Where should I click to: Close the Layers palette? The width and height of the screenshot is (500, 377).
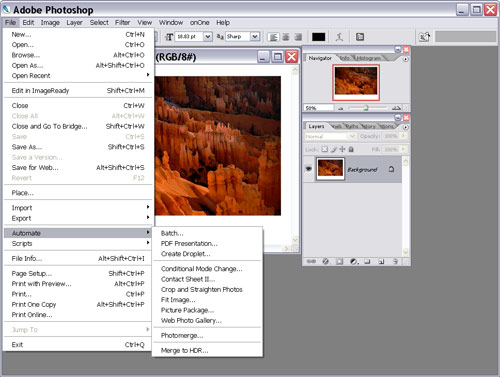click(x=406, y=118)
